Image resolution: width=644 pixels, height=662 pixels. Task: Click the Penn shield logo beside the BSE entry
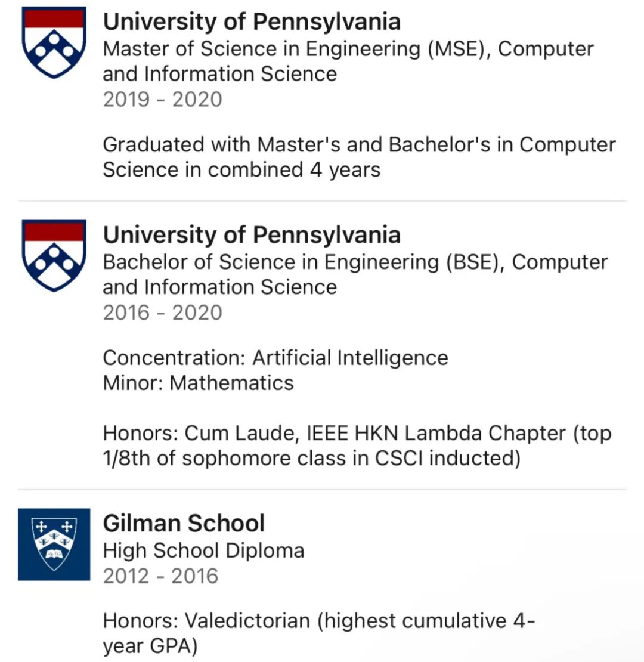tap(54, 255)
